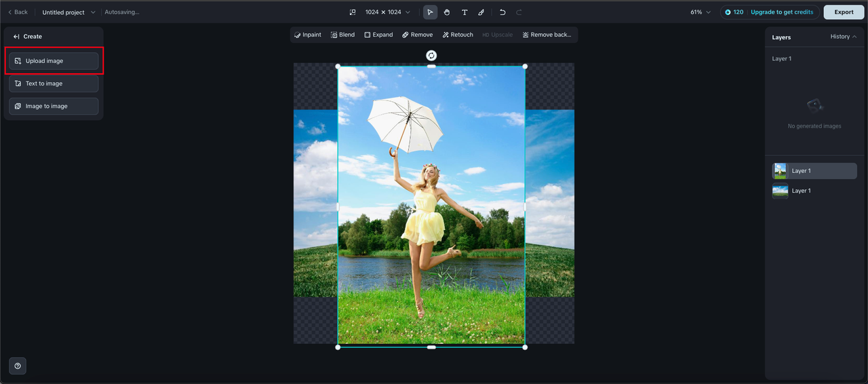The height and width of the screenshot is (384, 868).
Task: Choose Image to image
Action: [54, 106]
